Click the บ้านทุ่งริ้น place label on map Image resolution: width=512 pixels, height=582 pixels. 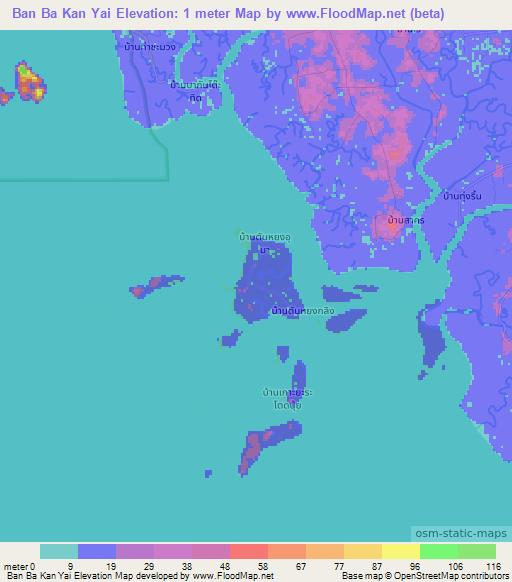(462, 196)
